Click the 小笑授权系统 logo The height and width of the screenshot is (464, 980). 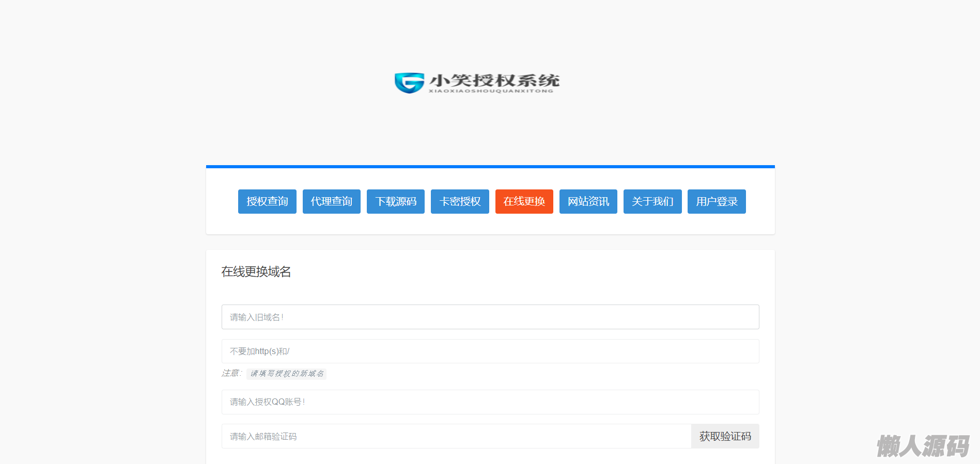coord(477,83)
